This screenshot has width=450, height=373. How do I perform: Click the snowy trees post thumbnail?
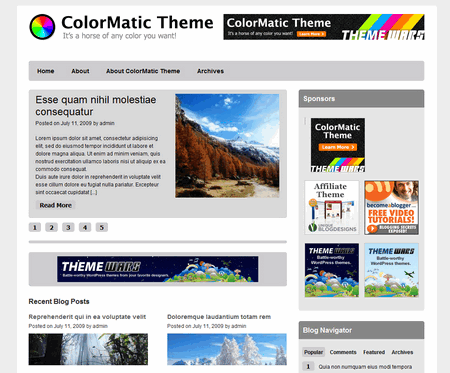pyautogui.click(x=227, y=349)
